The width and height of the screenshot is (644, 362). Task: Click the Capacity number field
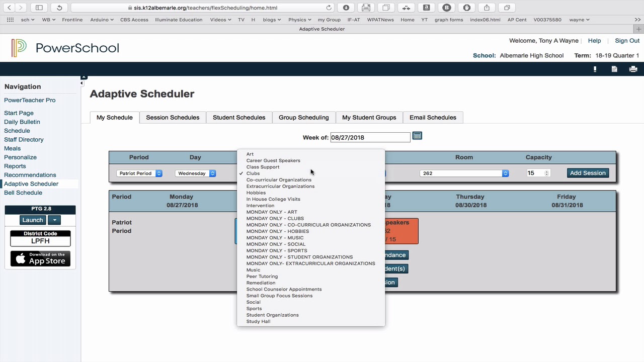click(538, 173)
